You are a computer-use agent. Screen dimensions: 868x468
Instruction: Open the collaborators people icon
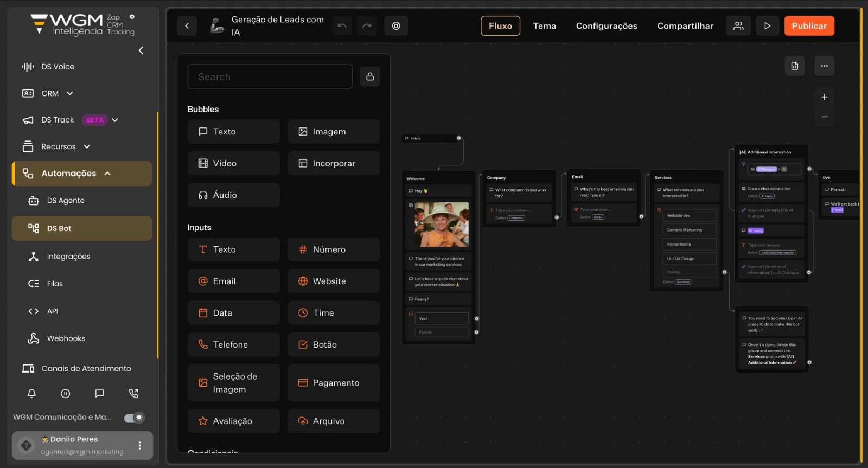(738, 25)
